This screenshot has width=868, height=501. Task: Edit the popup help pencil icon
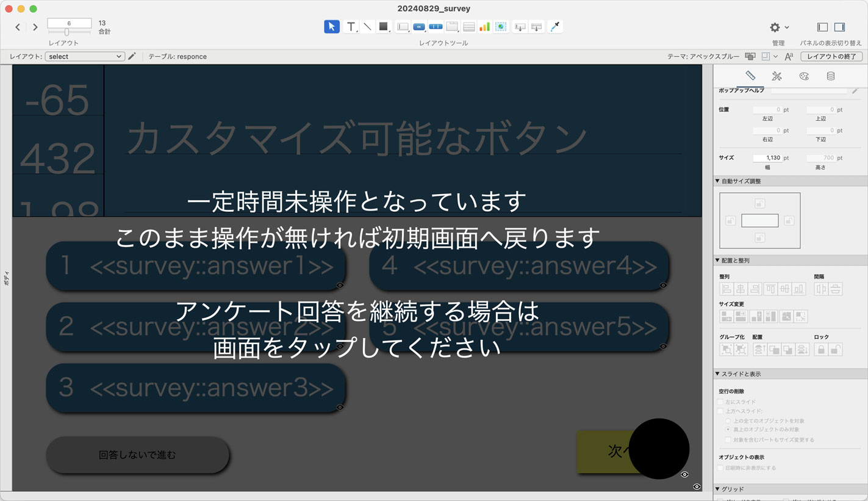pos(855,90)
